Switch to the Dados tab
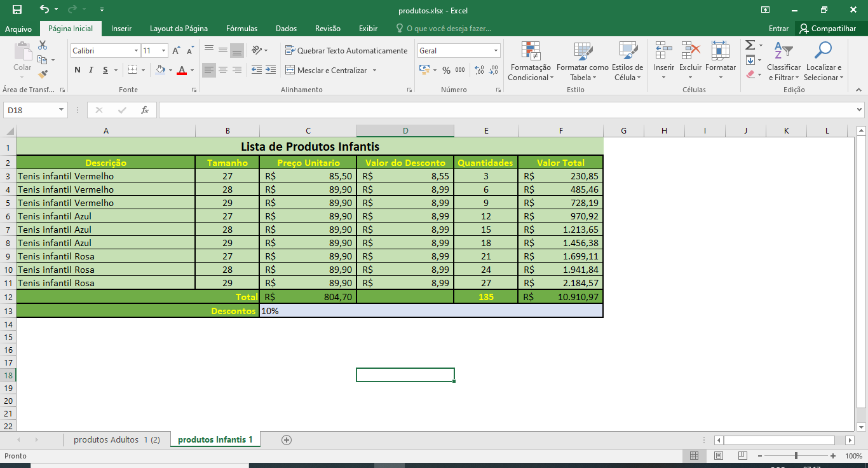 [x=287, y=29]
